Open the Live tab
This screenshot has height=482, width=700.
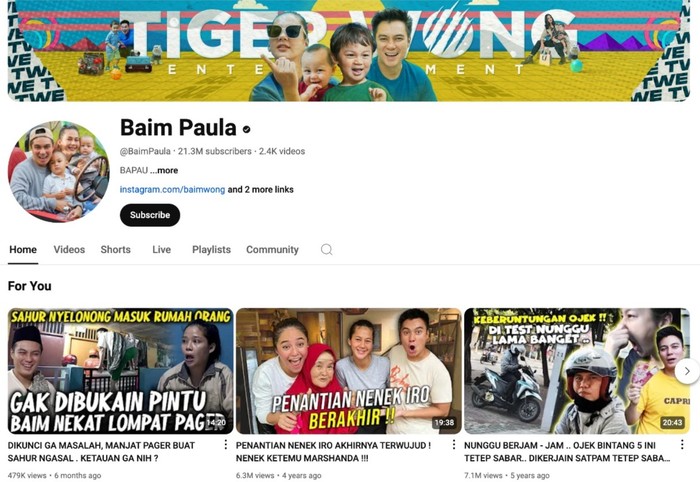[162, 250]
